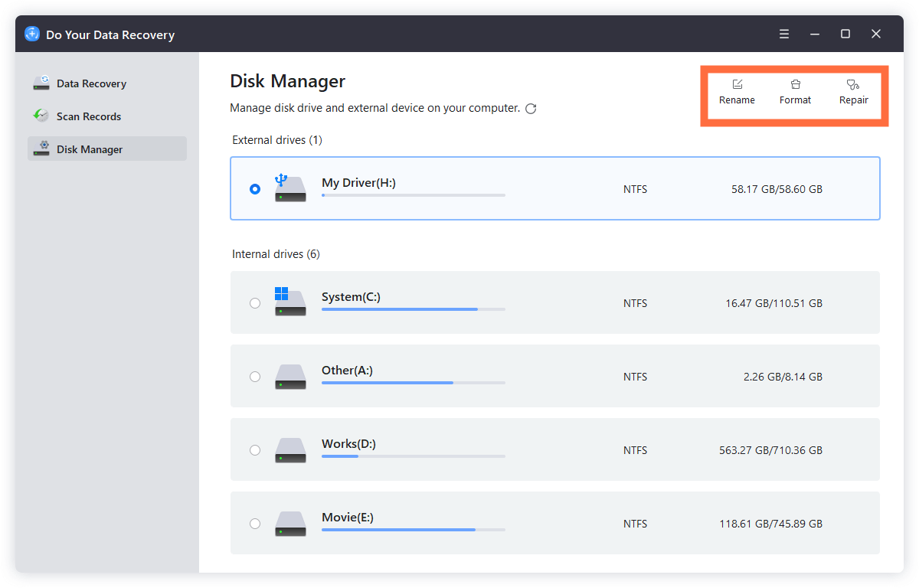
Task: Click the Do Your Data Recovery logo
Action: pyautogui.click(x=31, y=34)
